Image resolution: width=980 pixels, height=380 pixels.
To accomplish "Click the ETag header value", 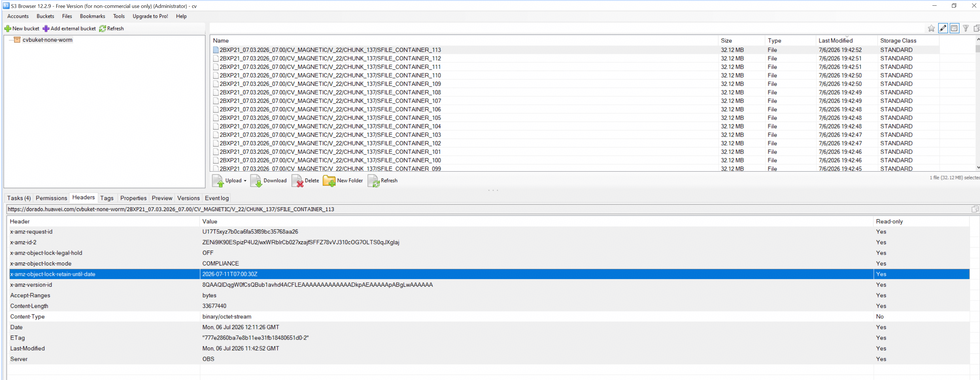I will [255, 338].
